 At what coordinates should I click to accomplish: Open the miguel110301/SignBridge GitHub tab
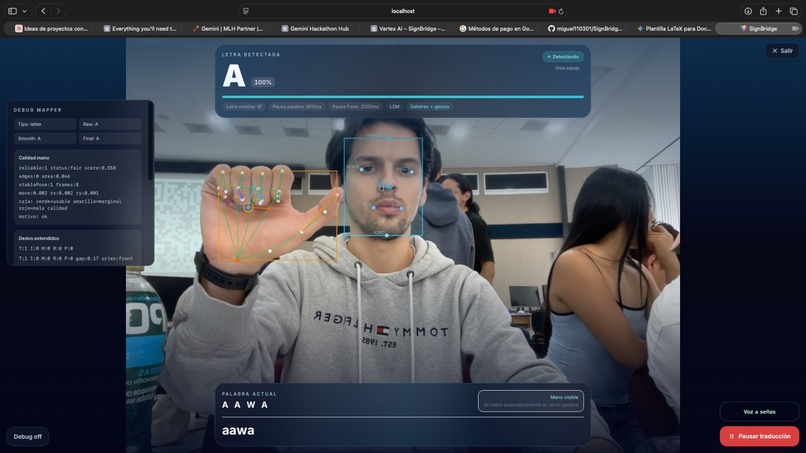pos(585,29)
